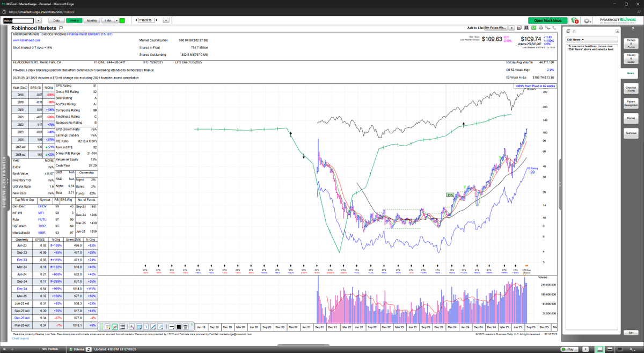
Task: Click the Daily chart button
Action: [56, 20]
